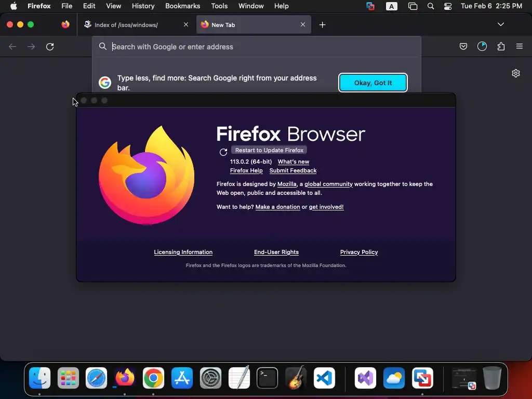Follow the global community link
Viewport: 532px width, 399px height.
[x=328, y=184]
